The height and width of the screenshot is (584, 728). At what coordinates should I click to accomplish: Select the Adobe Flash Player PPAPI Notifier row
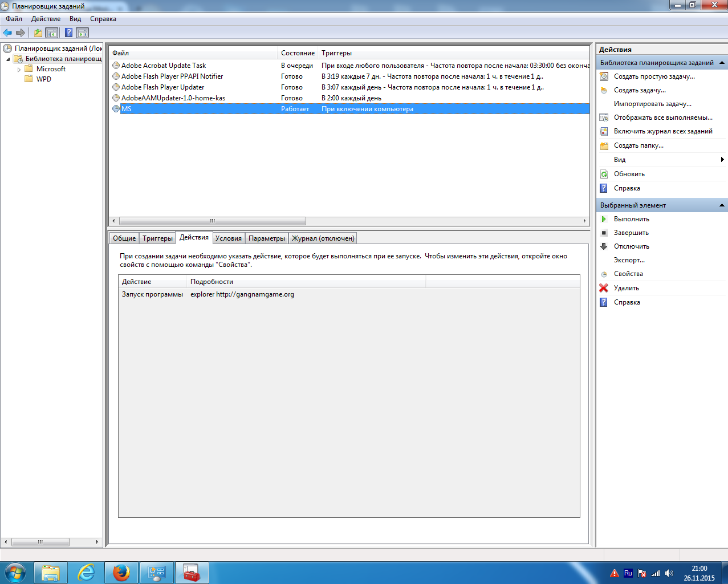(x=349, y=76)
